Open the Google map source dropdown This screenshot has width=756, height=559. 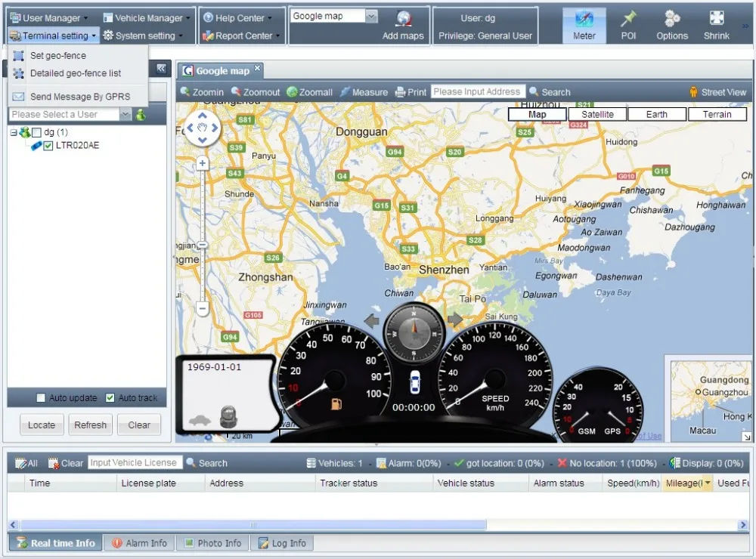[370, 15]
